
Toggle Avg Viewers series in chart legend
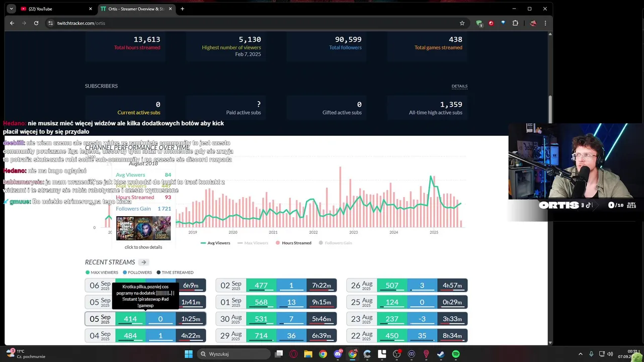tap(215, 243)
